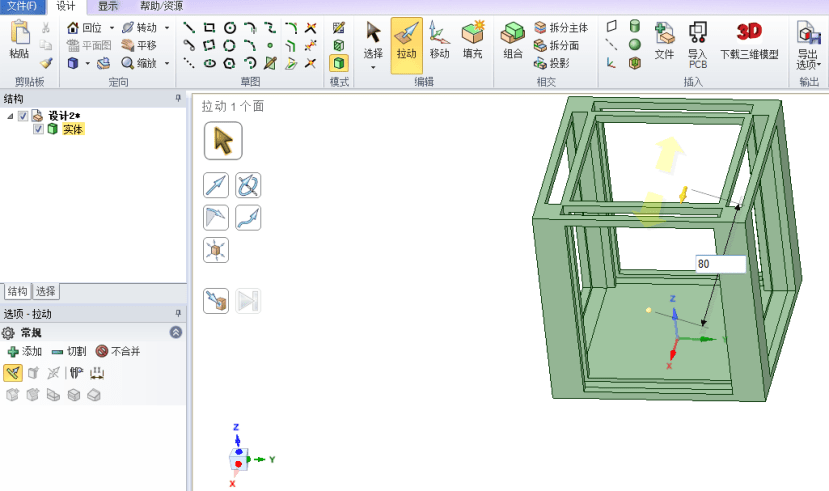Toggle visibility checkbox for 实体

pos(38,129)
